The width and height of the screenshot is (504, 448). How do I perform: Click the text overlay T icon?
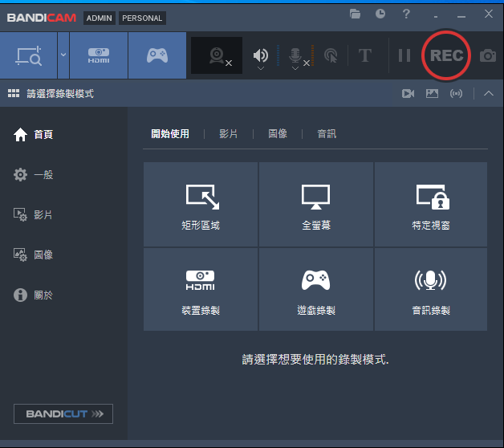pyautogui.click(x=365, y=55)
